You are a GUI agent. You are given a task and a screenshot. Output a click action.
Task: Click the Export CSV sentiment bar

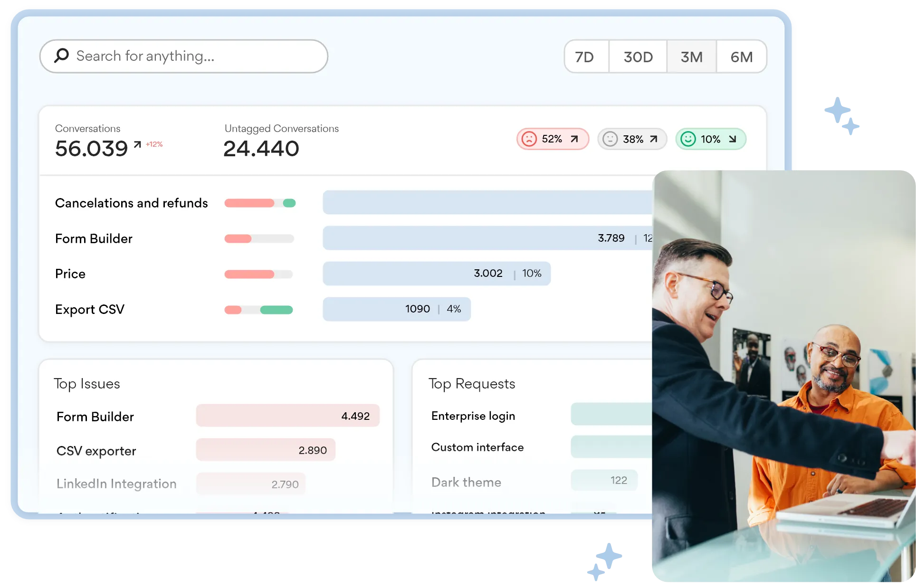(258, 310)
